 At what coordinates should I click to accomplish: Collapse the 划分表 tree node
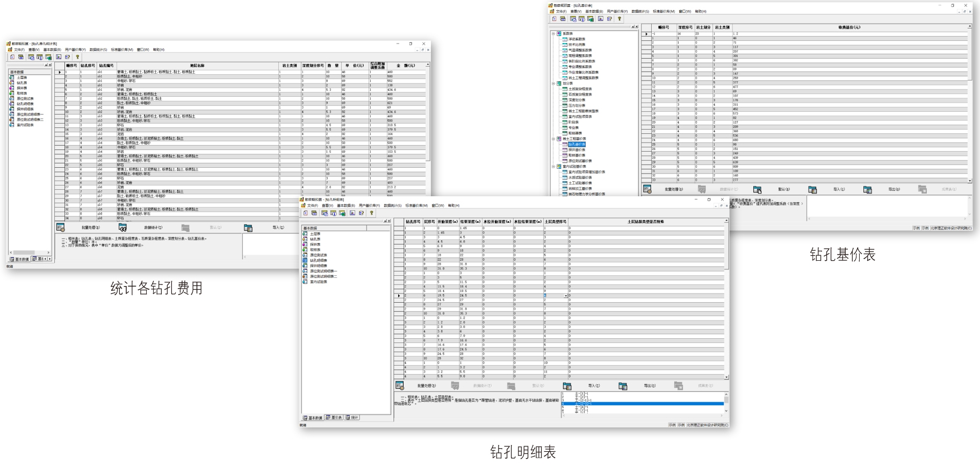point(553,83)
